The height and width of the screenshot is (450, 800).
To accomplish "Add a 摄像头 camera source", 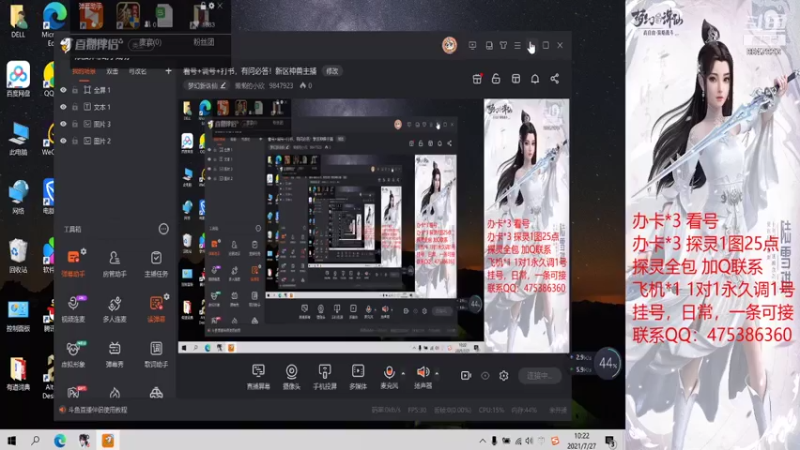I will (291, 377).
